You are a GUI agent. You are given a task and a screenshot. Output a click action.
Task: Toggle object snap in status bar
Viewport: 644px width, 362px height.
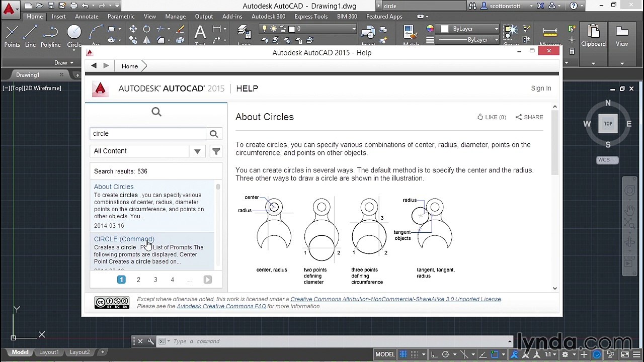coord(495,354)
